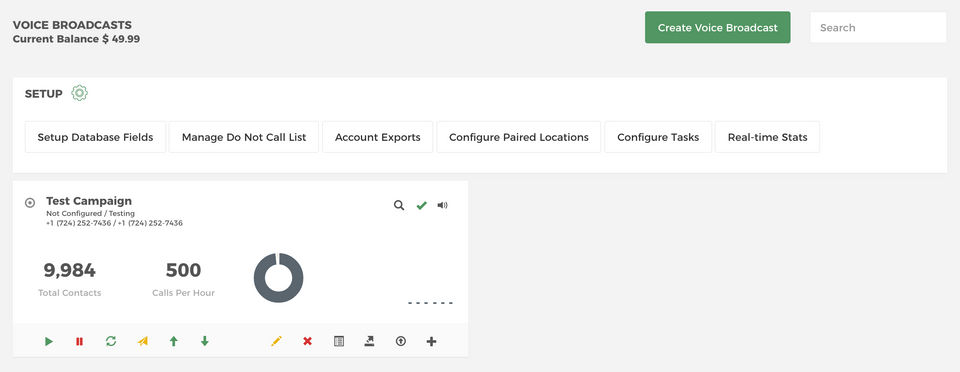Start the Test Campaign with the green play icon
This screenshot has width=960, height=372.
point(49,341)
